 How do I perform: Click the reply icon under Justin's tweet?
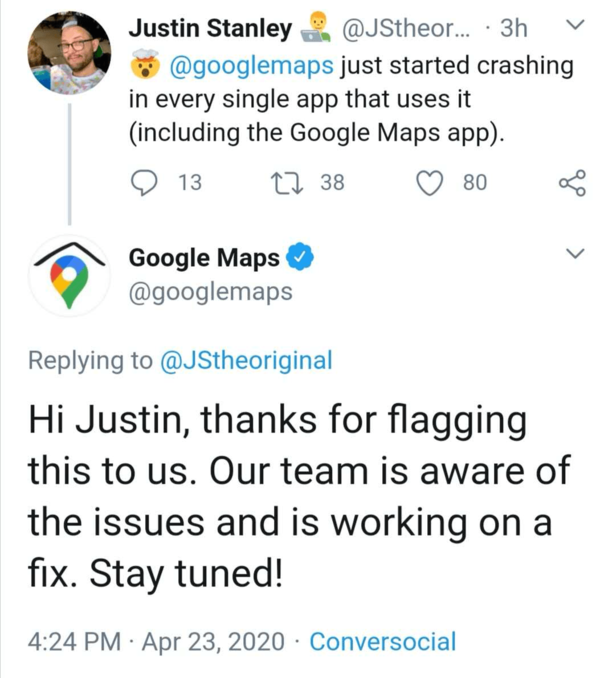[x=146, y=182]
